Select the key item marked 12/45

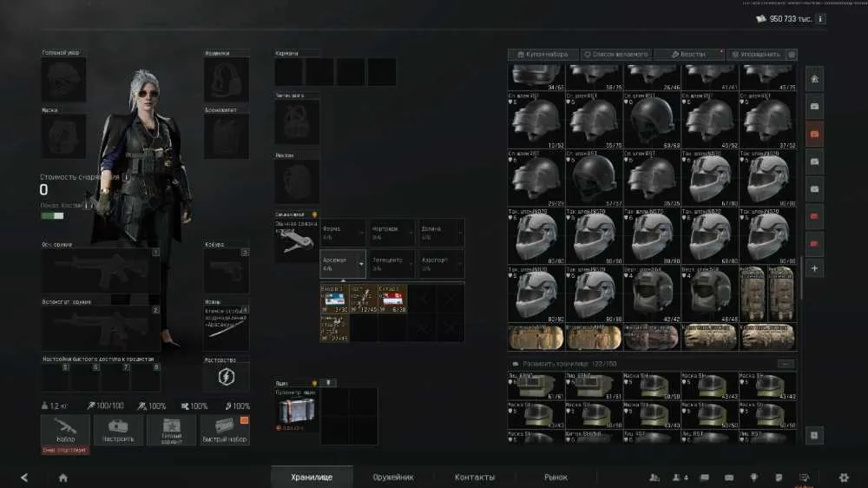[x=363, y=299]
